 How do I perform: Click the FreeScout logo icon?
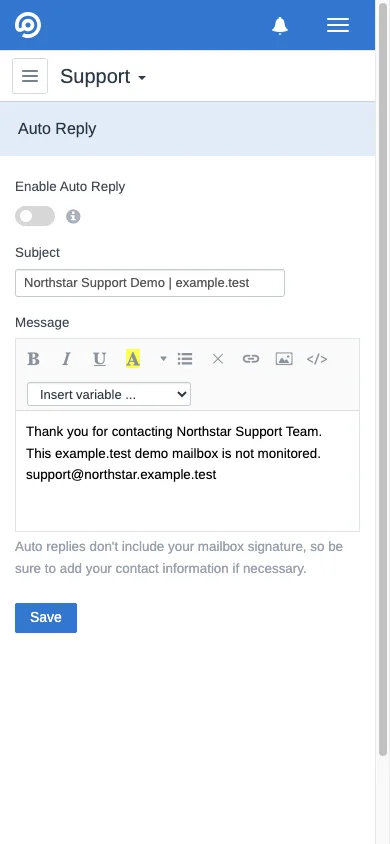click(x=27, y=25)
